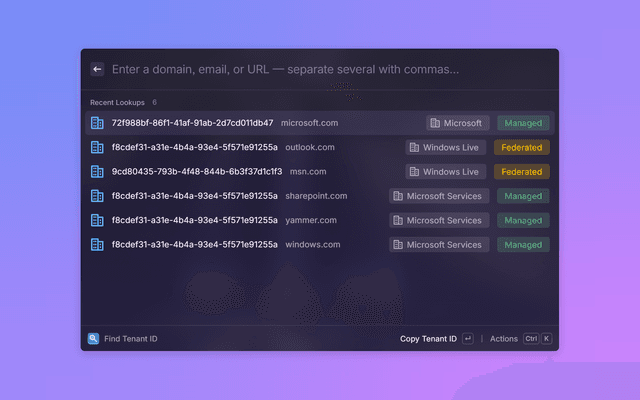Image resolution: width=640 pixels, height=400 pixels.
Task: Click the tenant ID beside sharepoint.com
Action: coord(195,196)
